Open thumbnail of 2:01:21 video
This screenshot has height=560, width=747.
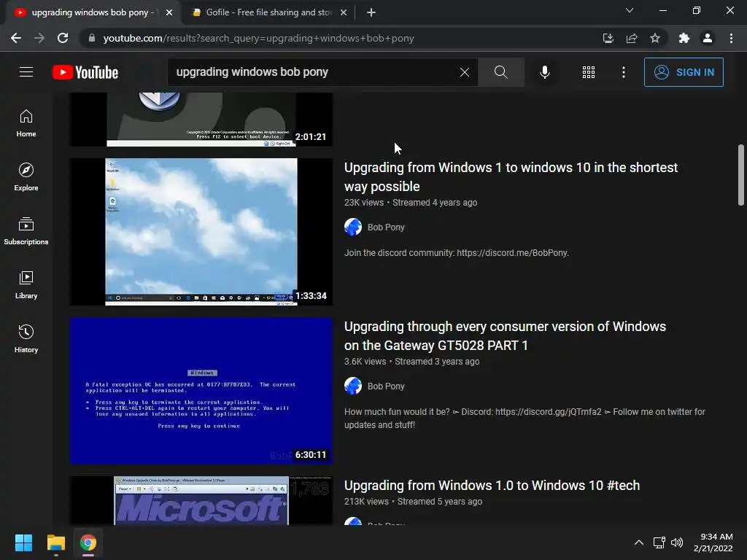click(x=201, y=120)
